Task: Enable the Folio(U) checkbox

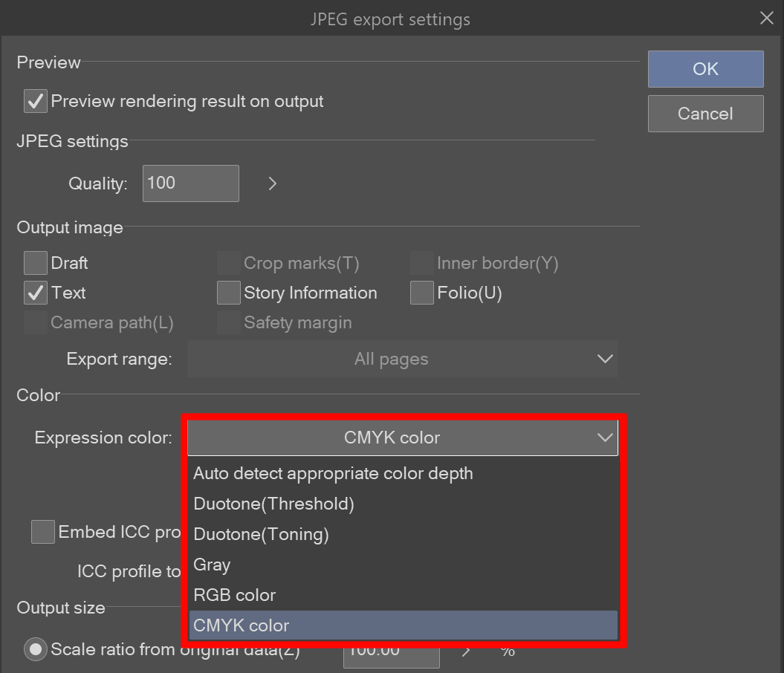Action: [422, 293]
